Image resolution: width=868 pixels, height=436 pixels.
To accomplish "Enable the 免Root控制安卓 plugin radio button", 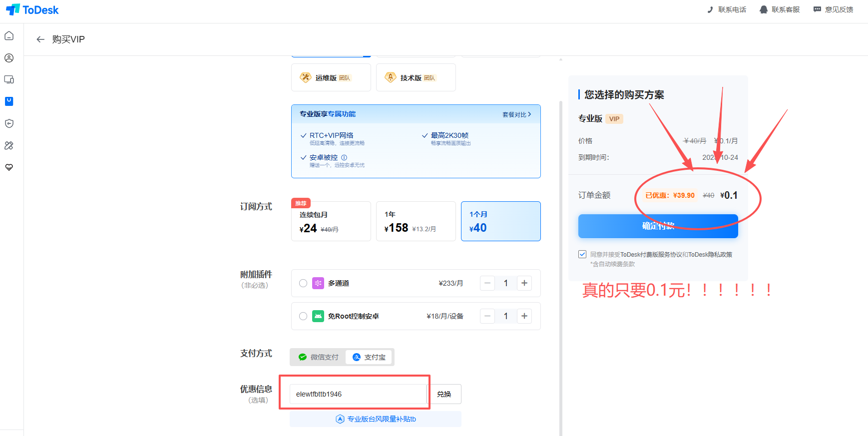I will [303, 316].
